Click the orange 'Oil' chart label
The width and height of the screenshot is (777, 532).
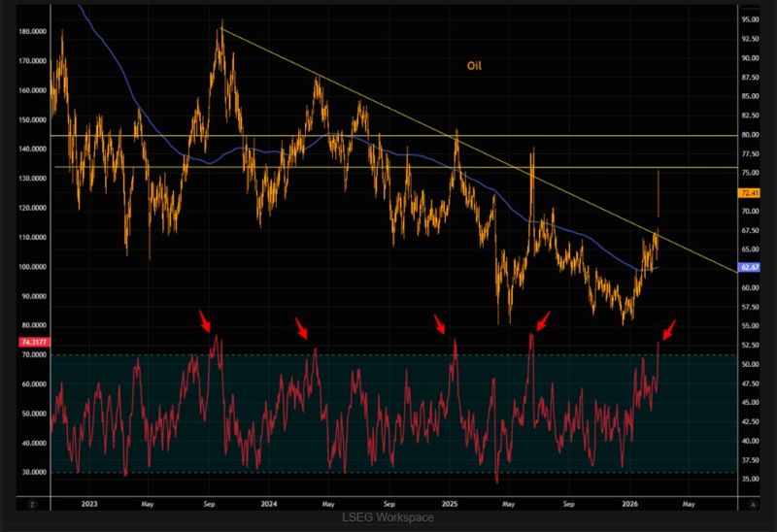pyautogui.click(x=474, y=66)
